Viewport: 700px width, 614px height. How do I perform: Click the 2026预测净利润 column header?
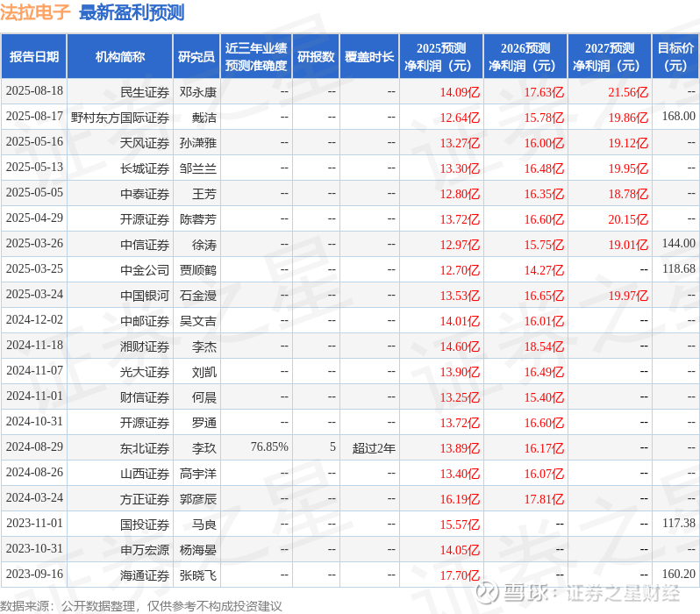[x=525, y=57]
